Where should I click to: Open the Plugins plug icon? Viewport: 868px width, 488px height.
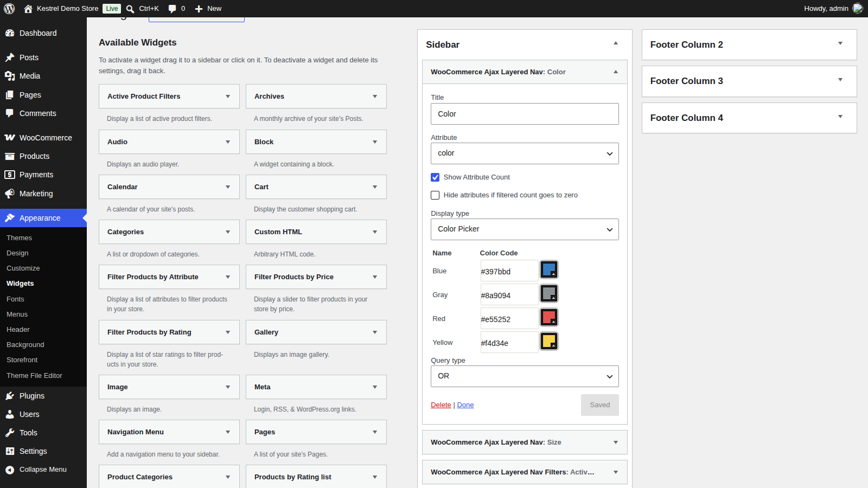point(10,396)
